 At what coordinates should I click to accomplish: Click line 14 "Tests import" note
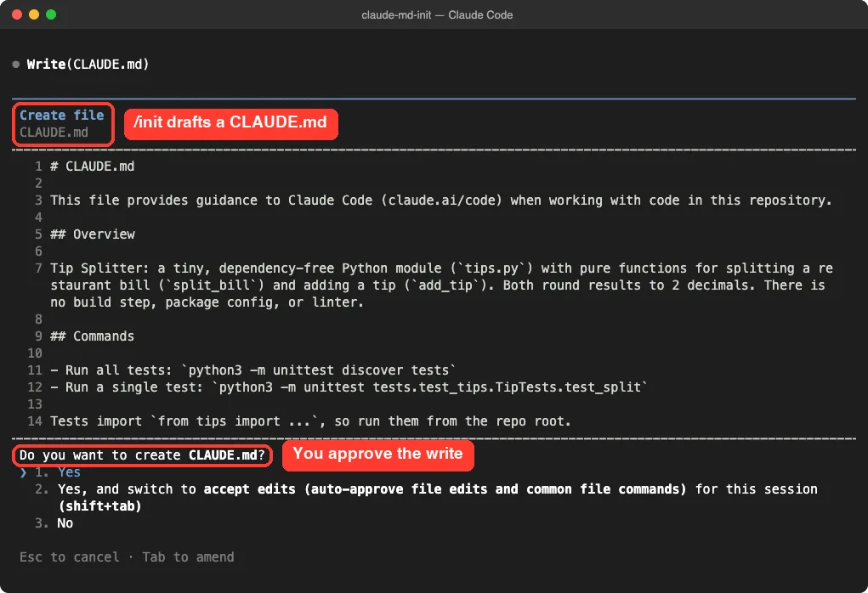pos(310,421)
